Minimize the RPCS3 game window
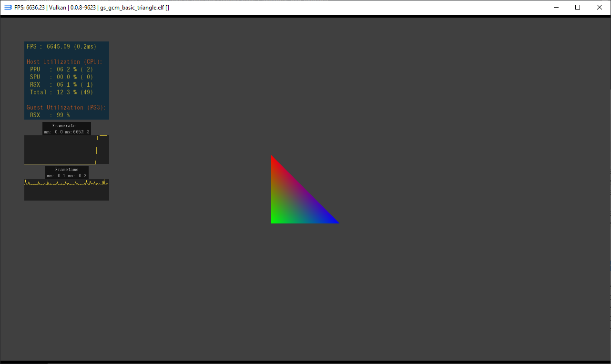 click(556, 7)
